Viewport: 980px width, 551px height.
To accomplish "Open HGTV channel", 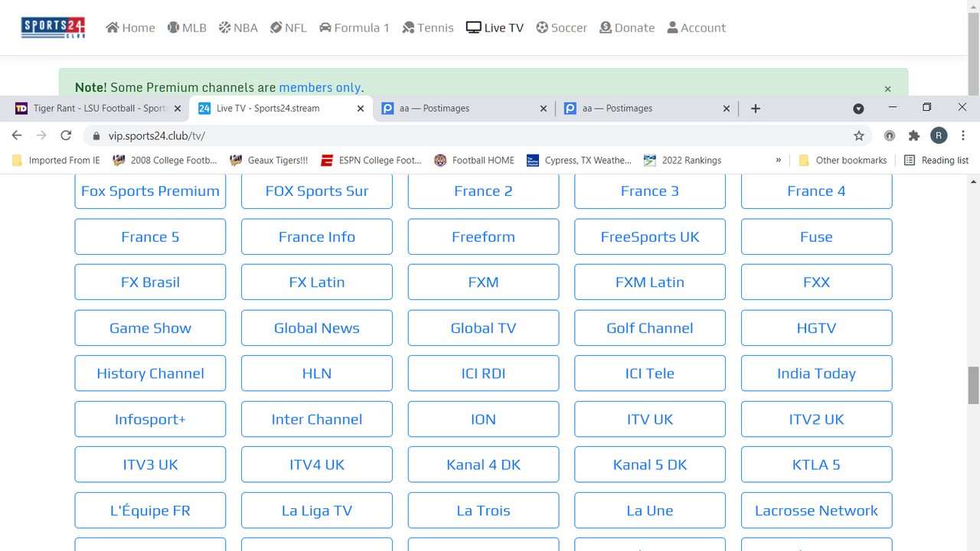I will pos(816,328).
